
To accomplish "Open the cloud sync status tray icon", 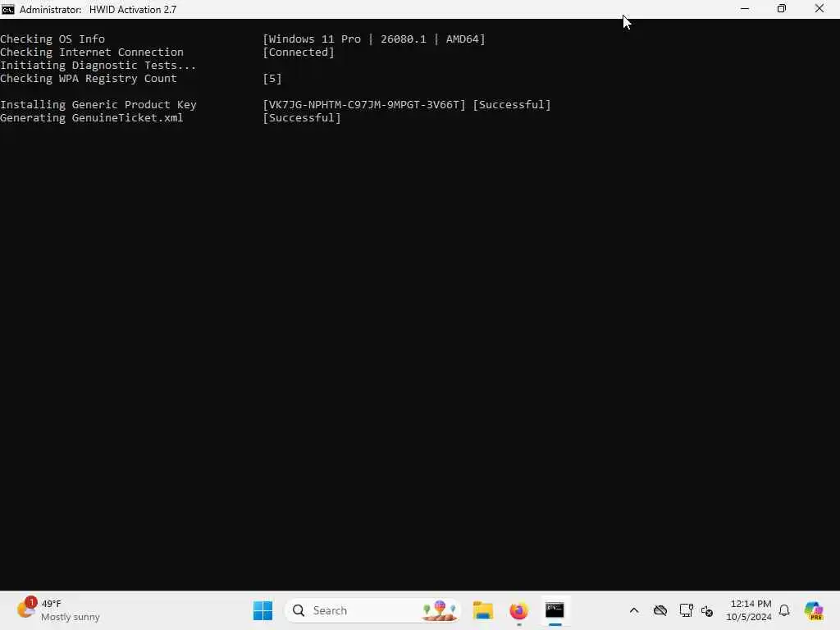I will [660, 610].
